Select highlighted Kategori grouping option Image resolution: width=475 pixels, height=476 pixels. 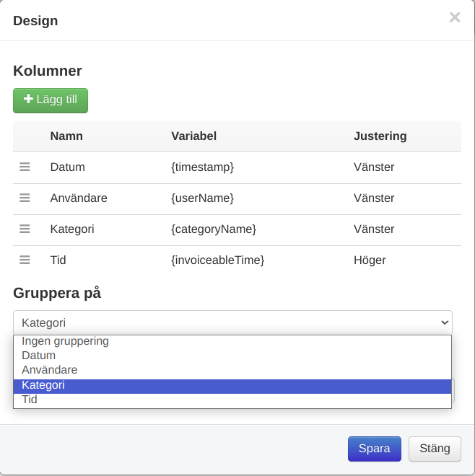pos(43,385)
